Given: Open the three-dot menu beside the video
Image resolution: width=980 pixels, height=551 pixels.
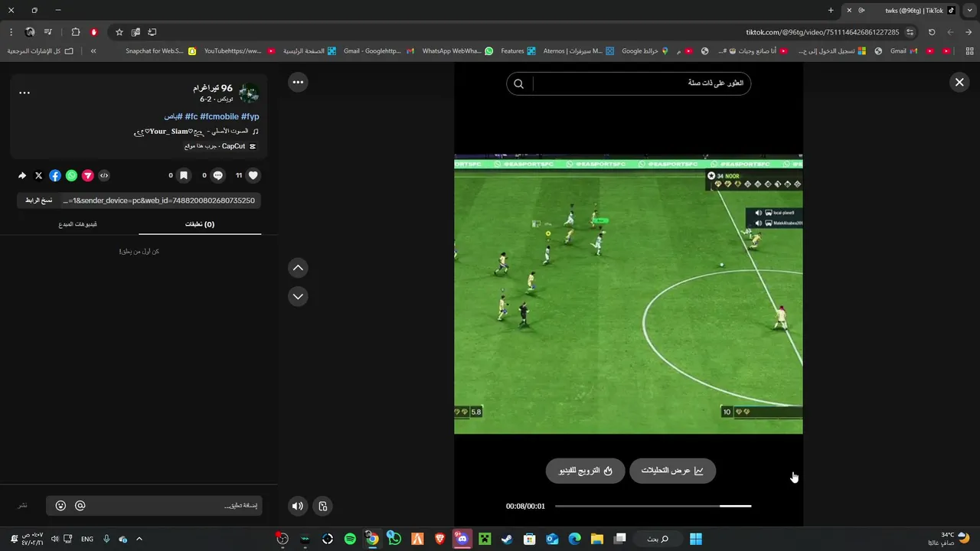Looking at the screenshot, I should coord(298,82).
